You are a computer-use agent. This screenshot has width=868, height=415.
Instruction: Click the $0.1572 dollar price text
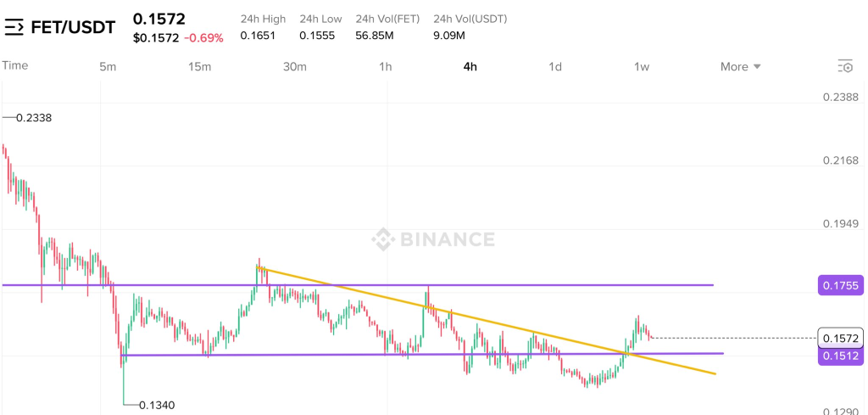[156, 38]
